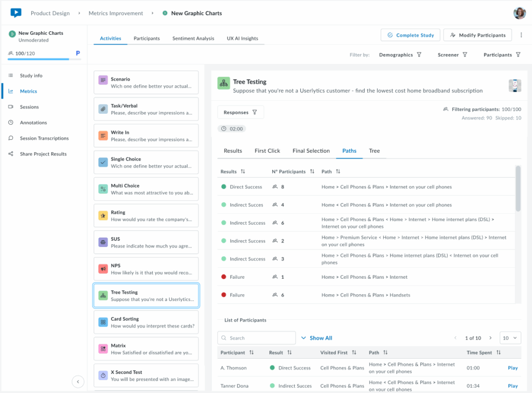Sort by N° Participants column
The image size is (532, 393).
tap(312, 172)
